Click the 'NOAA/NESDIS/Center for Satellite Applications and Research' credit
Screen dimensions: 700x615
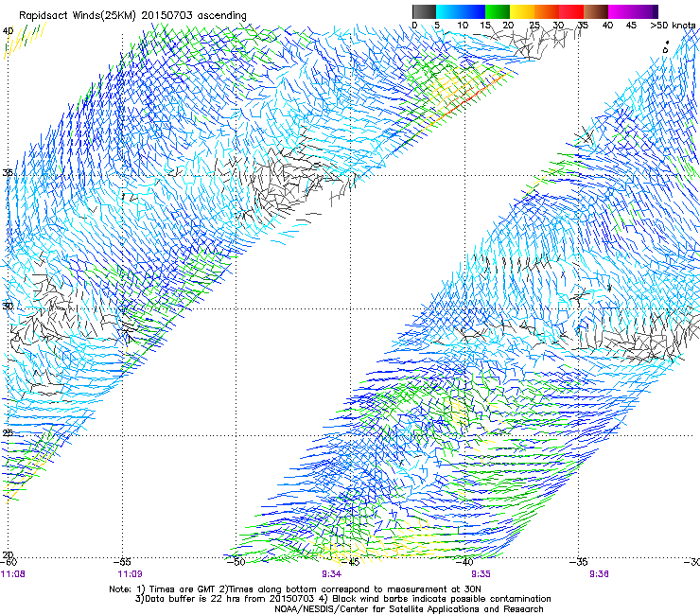coord(409,609)
